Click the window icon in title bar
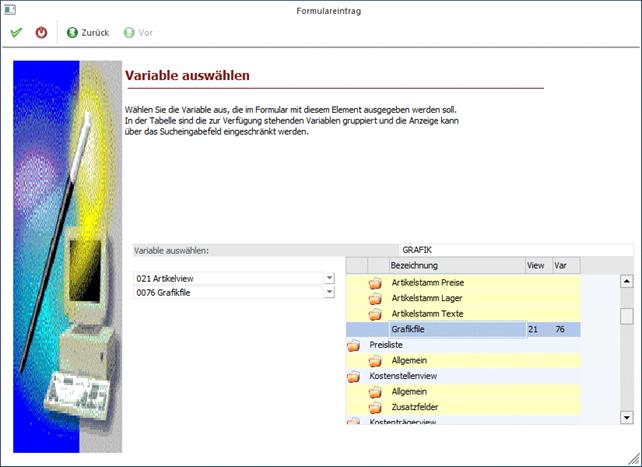The height and width of the screenshot is (467, 642). pyautogui.click(x=9, y=11)
